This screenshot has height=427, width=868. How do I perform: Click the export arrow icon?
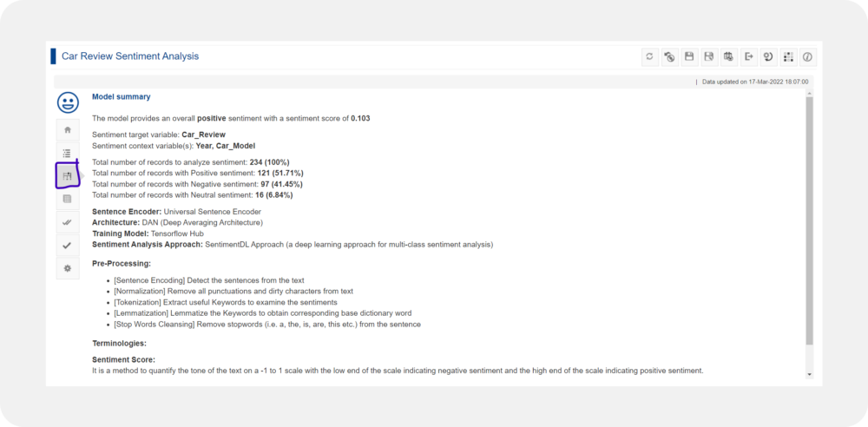pos(748,57)
